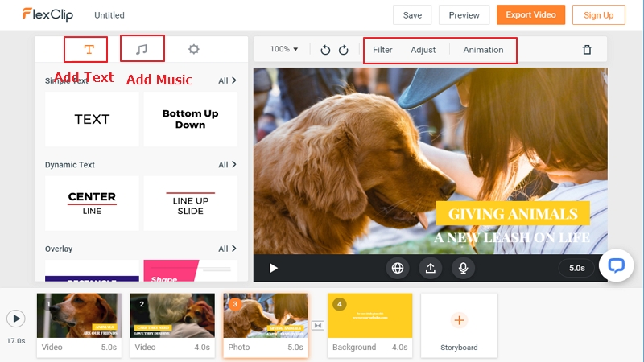This screenshot has width=644, height=362.
Task: Click the Background label under clip 4
Action: pos(354,347)
